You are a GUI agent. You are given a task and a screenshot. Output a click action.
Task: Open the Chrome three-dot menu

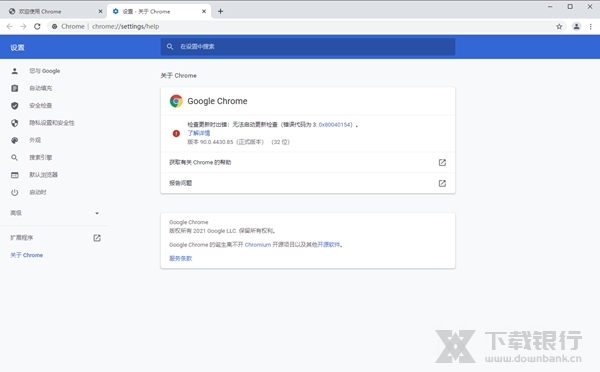tap(590, 26)
